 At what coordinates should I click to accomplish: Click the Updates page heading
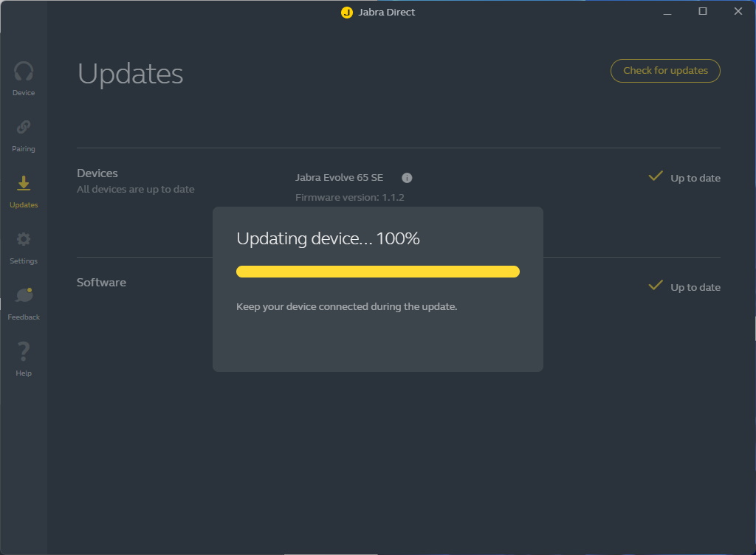tap(130, 74)
